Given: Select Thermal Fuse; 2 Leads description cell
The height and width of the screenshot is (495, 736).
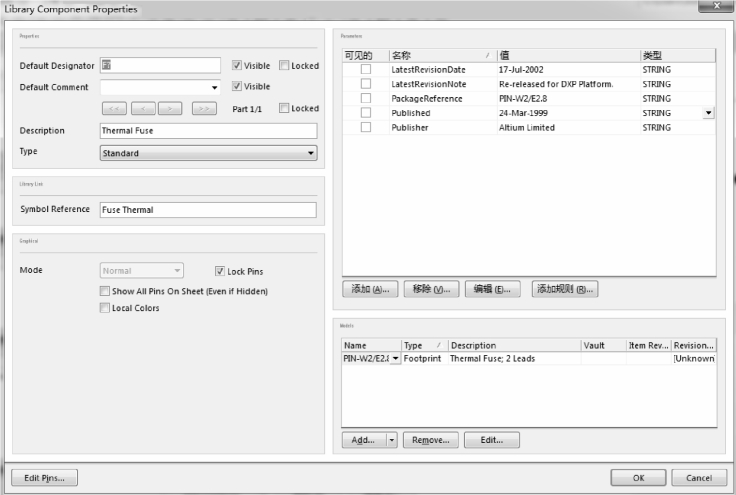Looking at the screenshot, I should (x=515, y=358).
